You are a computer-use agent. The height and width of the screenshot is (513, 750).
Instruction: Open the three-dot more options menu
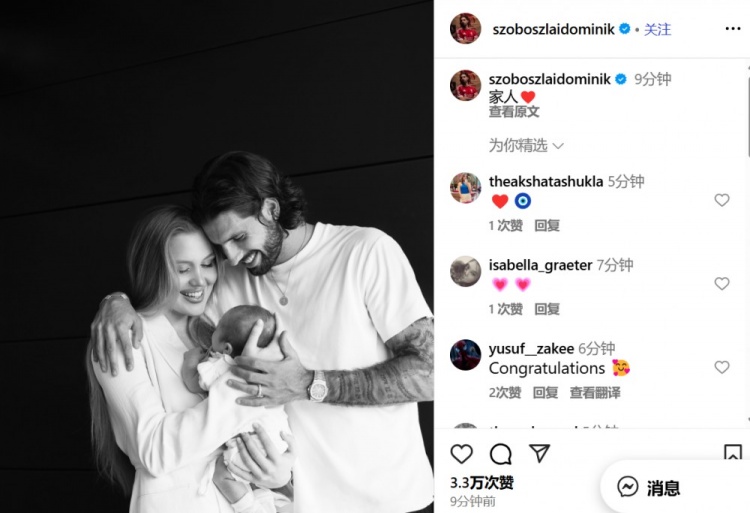(733, 29)
